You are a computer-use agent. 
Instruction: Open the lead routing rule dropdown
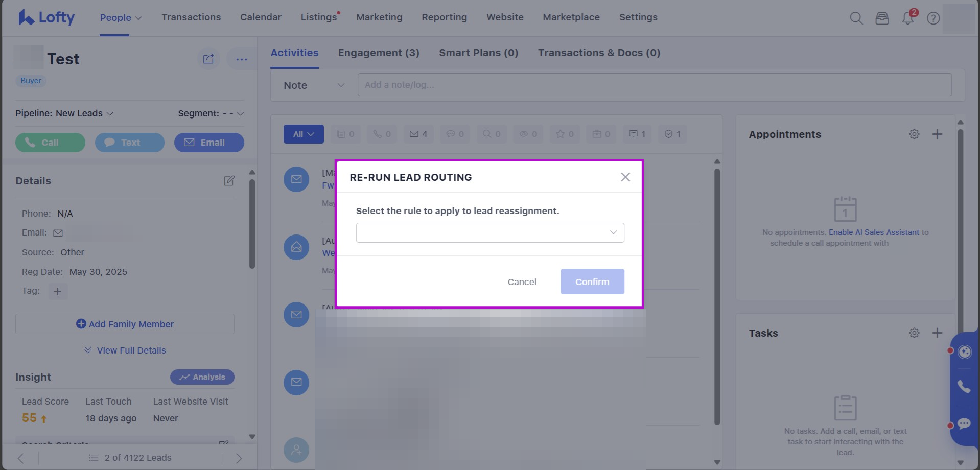point(489,232)
